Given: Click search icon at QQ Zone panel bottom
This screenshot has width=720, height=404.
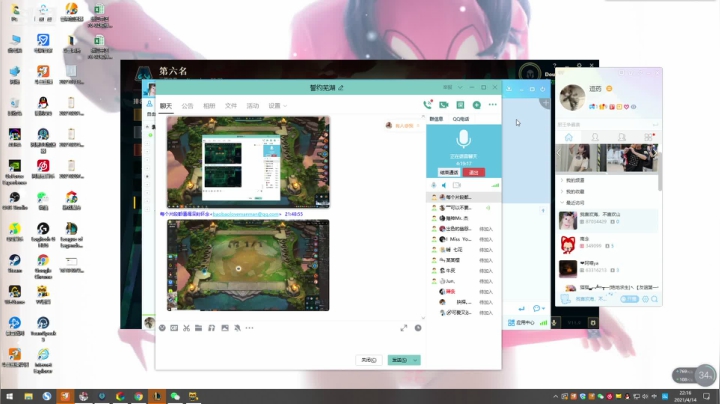Looking at the screenshot, I should 654,299.
